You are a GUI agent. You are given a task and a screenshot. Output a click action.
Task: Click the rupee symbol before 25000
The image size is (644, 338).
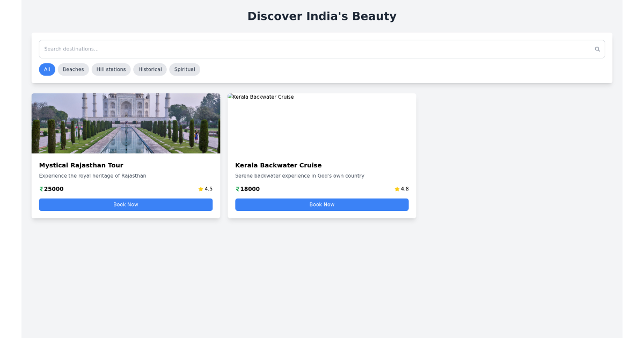[x=40, y=189]
